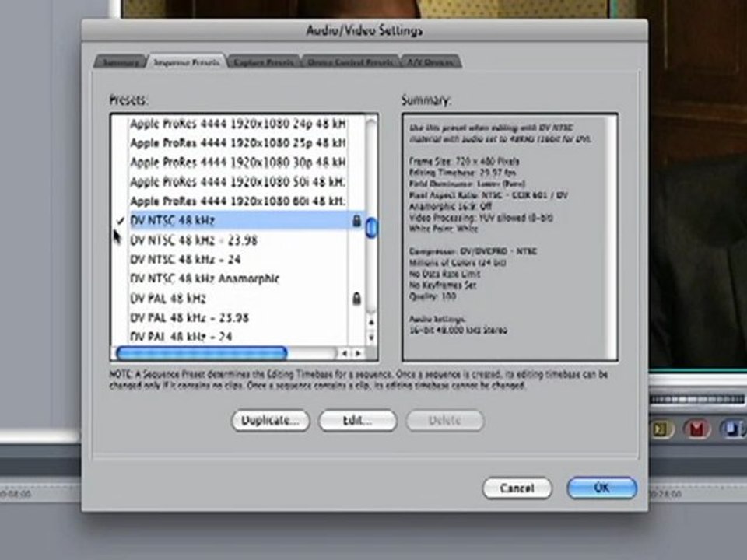Click the Audio/Video Settings title bar

pyautogui.click(x=364, y=30)
